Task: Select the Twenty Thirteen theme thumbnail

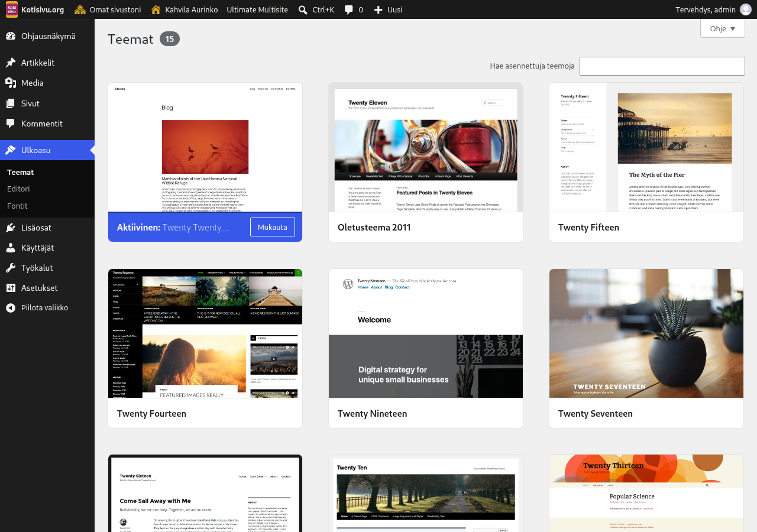Action: 646,494
